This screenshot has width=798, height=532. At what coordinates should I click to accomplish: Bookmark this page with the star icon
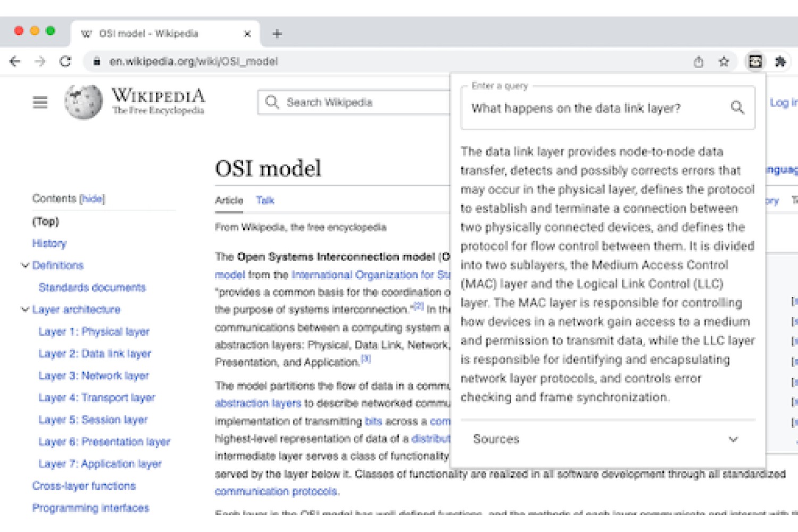[724, 62]
